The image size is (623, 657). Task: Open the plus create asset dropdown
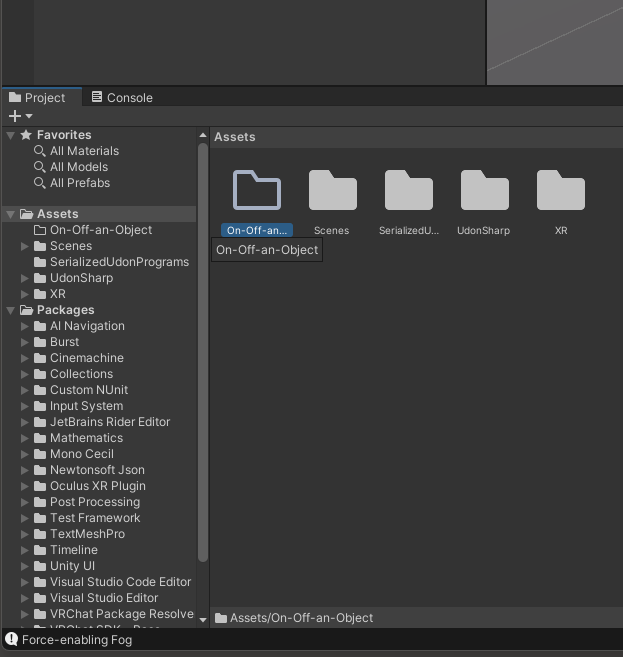20,116
